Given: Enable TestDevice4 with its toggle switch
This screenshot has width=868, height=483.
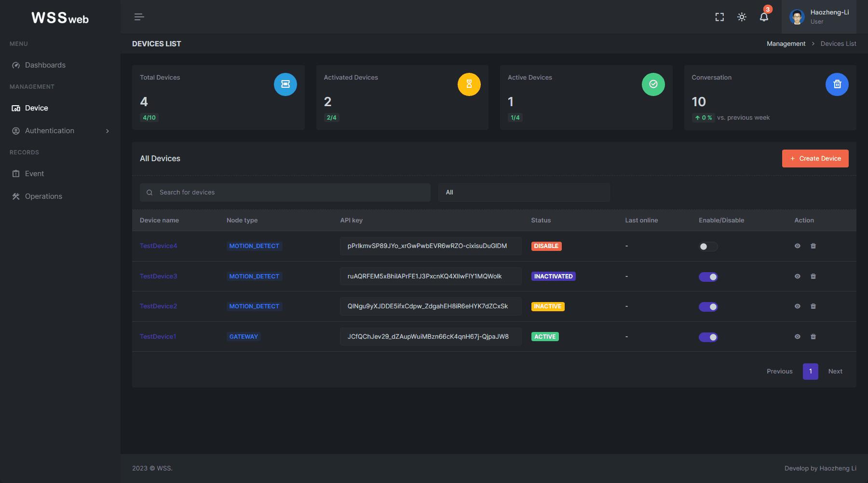Looking at the screenshot, I should click(x=708, y=247).
